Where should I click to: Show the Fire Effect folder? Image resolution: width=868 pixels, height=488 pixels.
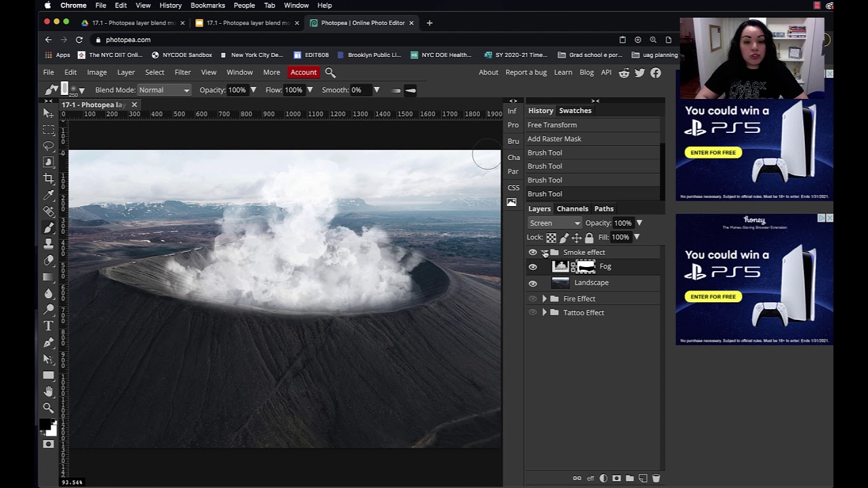533,299
